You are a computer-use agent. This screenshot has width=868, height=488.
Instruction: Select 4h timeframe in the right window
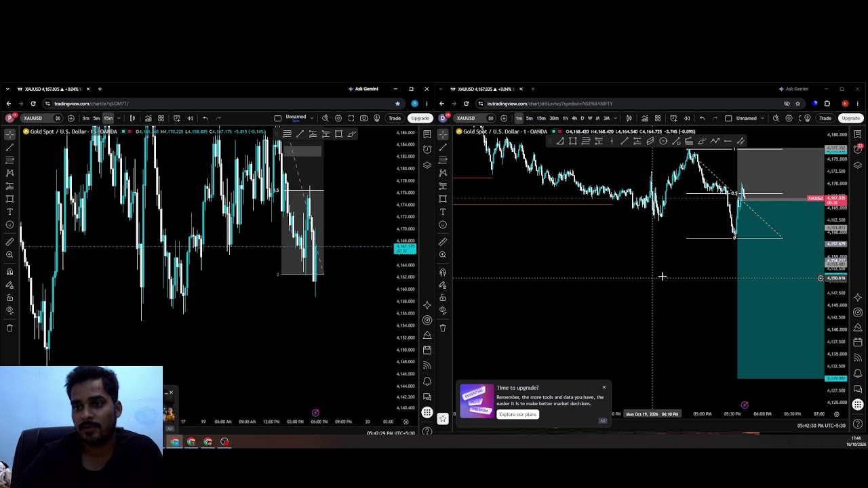coord(574,119)
